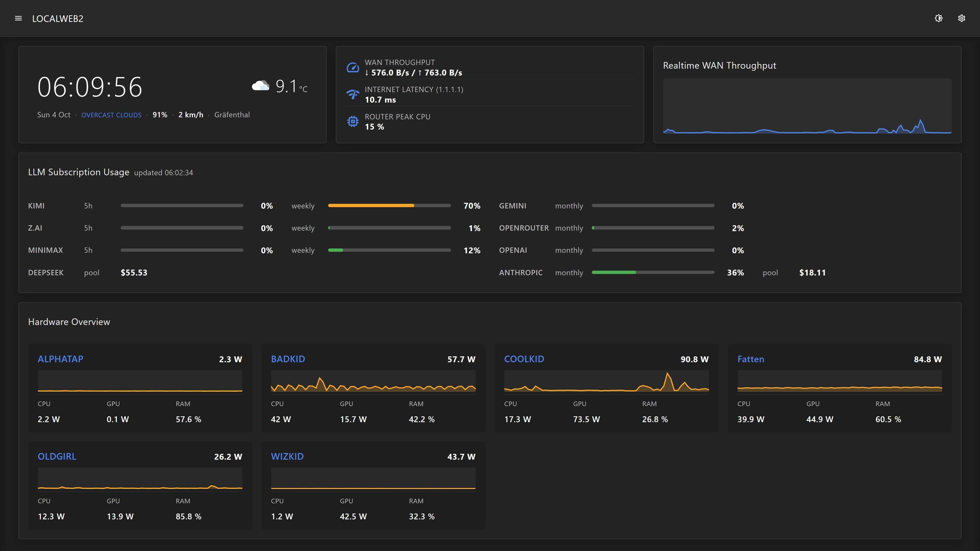Open the COOLKID host link

[x=524, y=359]
